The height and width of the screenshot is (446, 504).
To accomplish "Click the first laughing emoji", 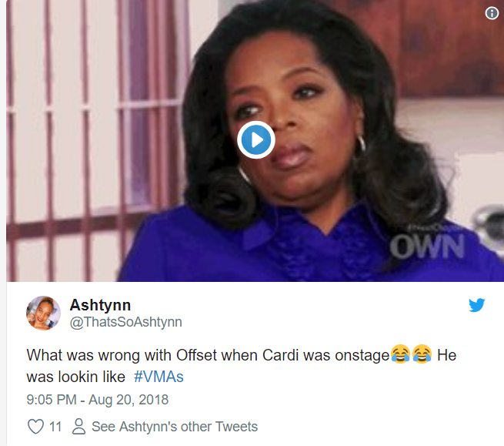I will [x=400, y=354].
